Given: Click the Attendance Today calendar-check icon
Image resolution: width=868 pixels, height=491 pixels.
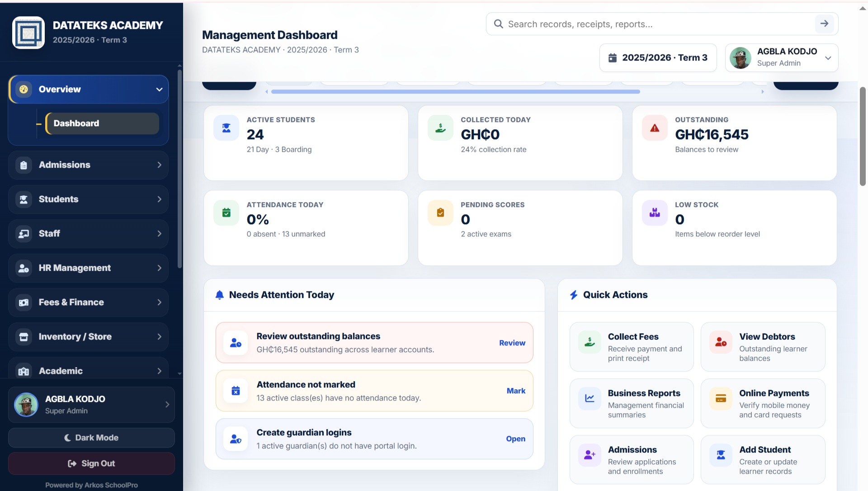Looking at the screenshot, I should click(x=226, y=212).
